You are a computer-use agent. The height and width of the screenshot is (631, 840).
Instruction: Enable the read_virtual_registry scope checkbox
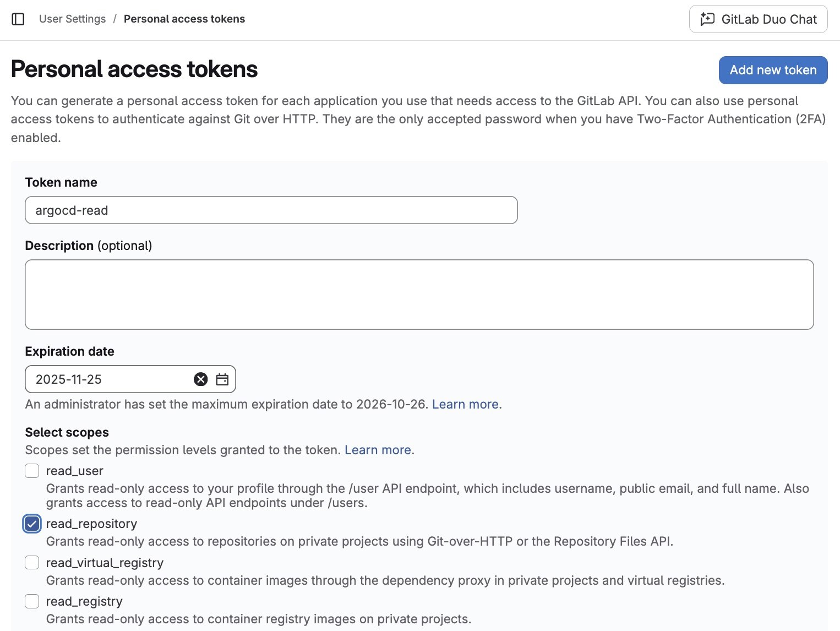(32, 562)
